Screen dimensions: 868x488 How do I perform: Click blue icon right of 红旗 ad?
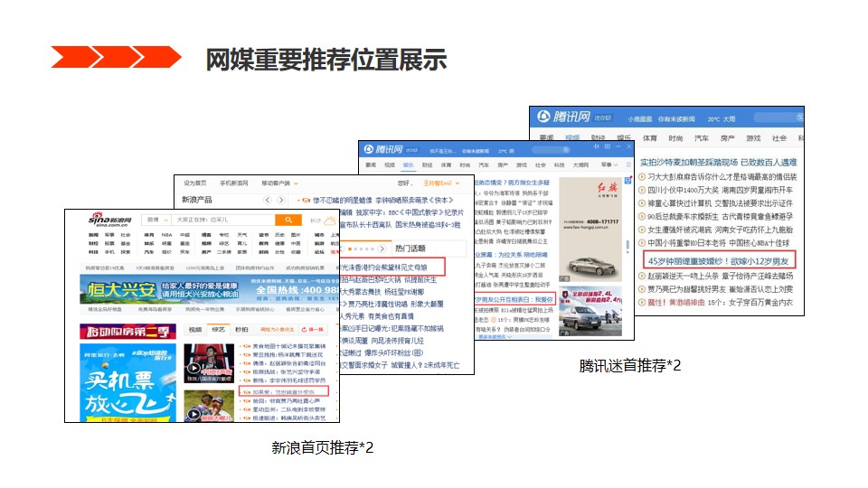point(627,181)
